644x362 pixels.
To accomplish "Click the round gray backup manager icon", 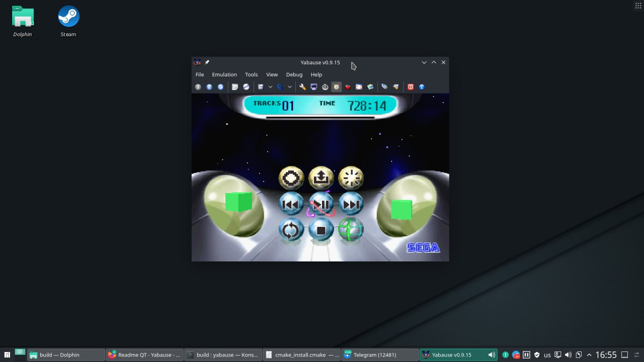I will [x=325, y=87].
